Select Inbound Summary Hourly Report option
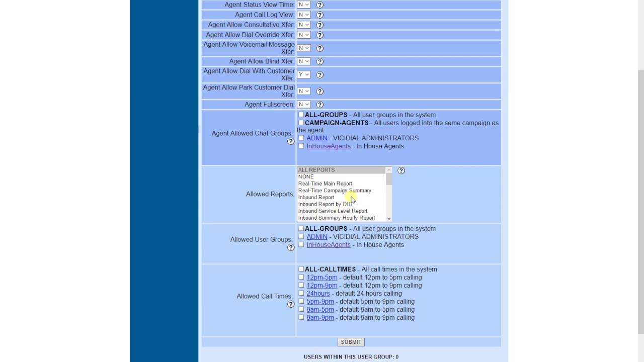This screenshot has width=644, height=362. click(x=342, y=218)
